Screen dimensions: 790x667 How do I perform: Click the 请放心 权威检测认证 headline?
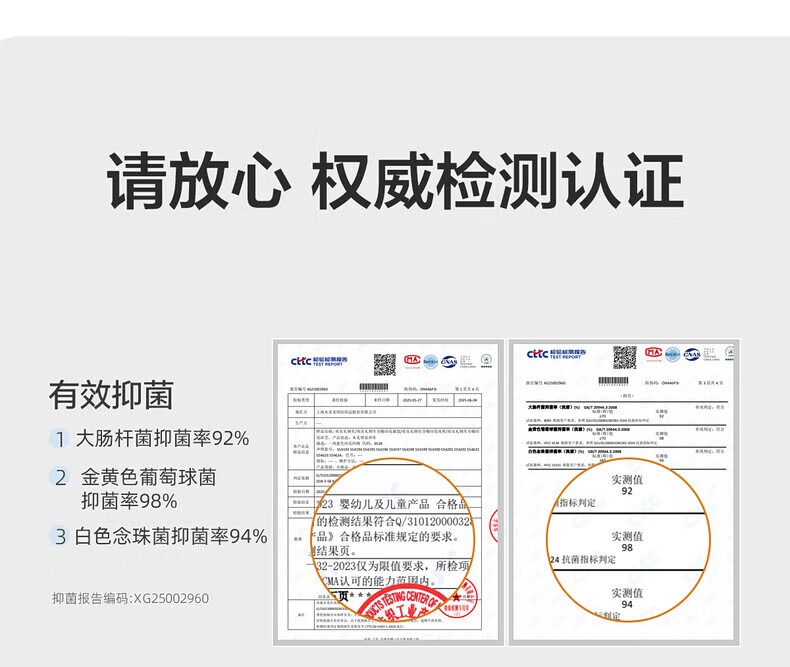pos(395,182)
